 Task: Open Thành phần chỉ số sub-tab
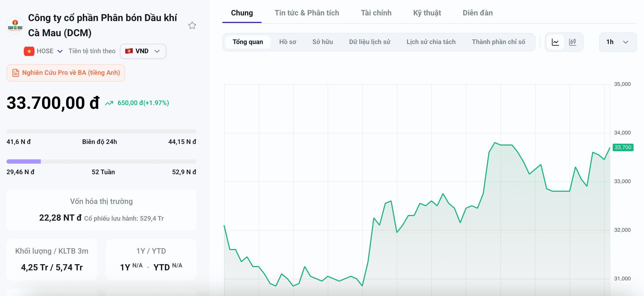499,42
